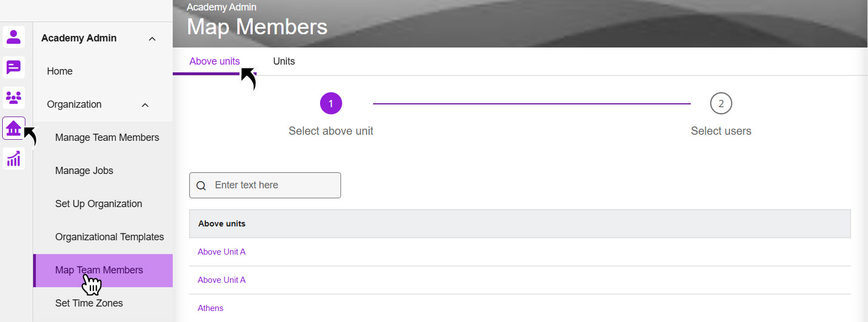This screenshot has width=868, height=322.
Task: Open Organizational Templates page
Action: click(109, 237)
